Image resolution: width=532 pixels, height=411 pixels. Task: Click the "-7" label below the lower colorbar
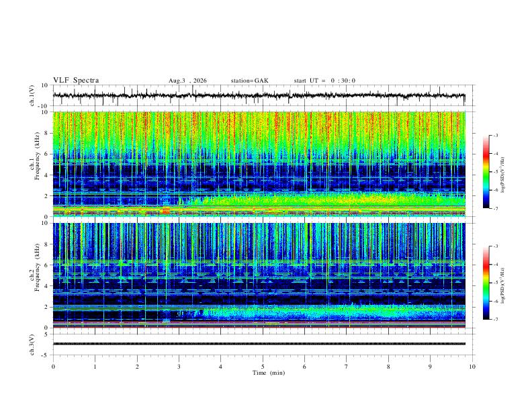tap(495, 320)
